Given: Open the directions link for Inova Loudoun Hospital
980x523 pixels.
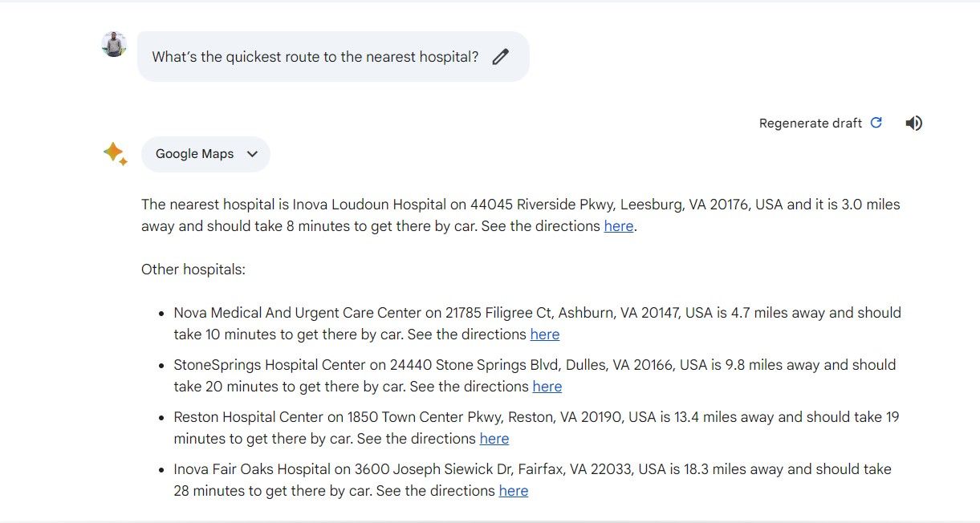Looking at the screenshot, I should (x=618, y=226).
